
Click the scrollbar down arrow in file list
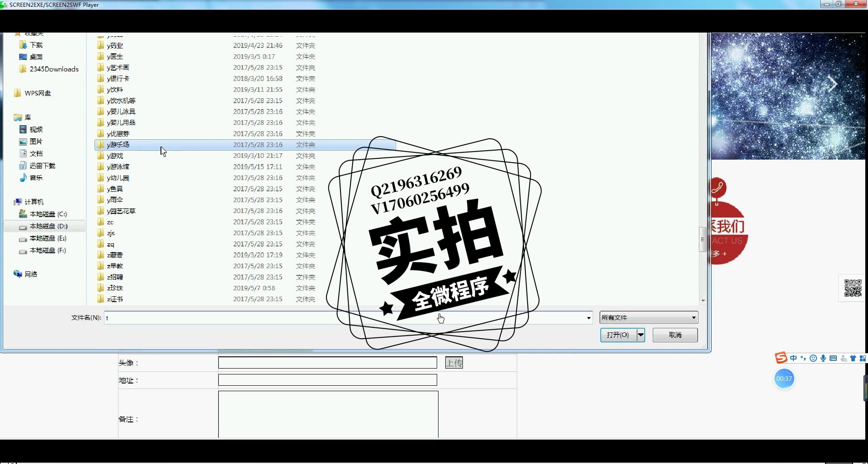coord(703,300)
